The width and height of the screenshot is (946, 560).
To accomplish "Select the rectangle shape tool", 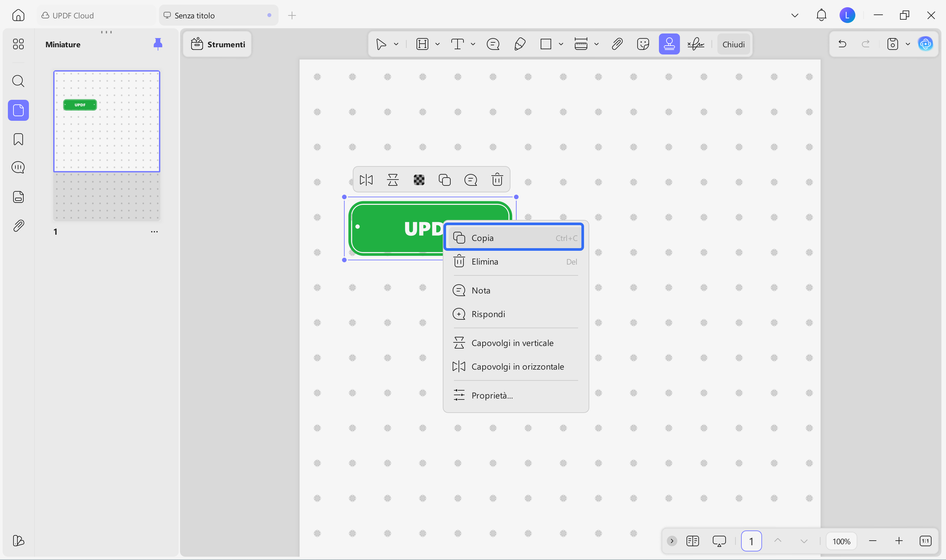I will tap(546, 44).
